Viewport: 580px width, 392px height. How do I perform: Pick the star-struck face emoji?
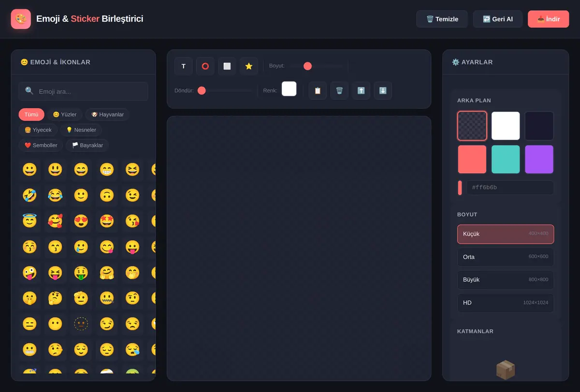(107, 221)
